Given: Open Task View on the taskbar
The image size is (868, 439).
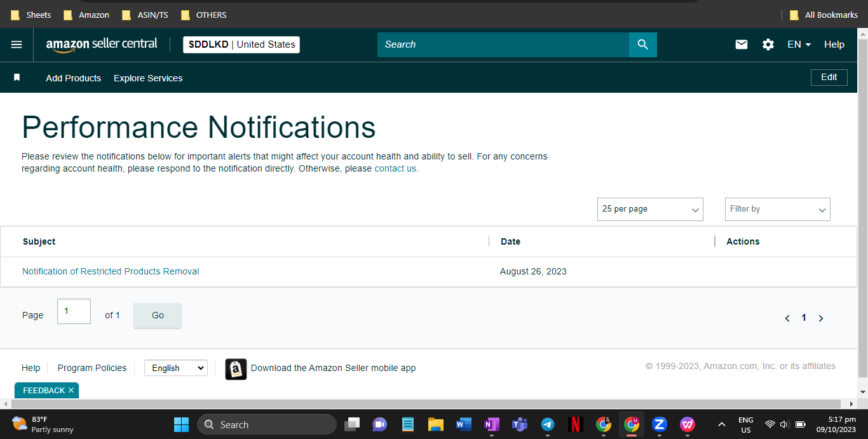Looking at the screenshot, I should pyautogui.click(x=352, y=424).
